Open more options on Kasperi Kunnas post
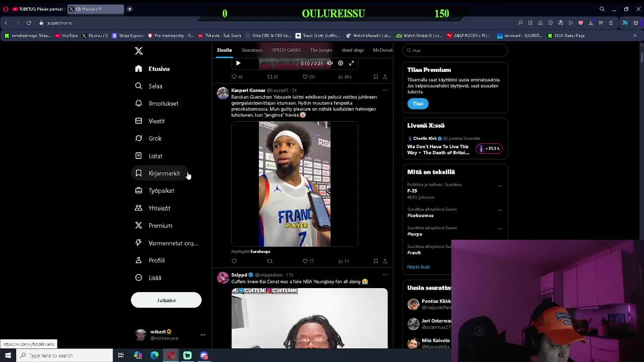Viewport: 644px width, 362px height. (385, 90)
